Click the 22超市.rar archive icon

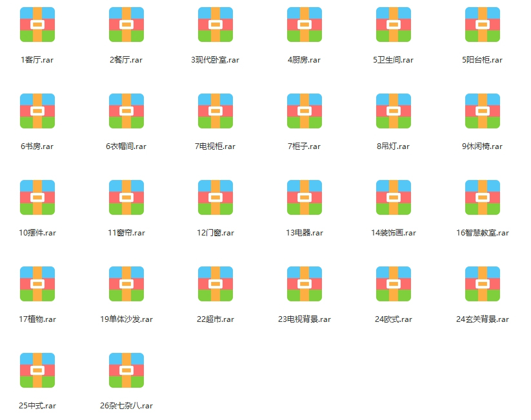coord(215,283)
